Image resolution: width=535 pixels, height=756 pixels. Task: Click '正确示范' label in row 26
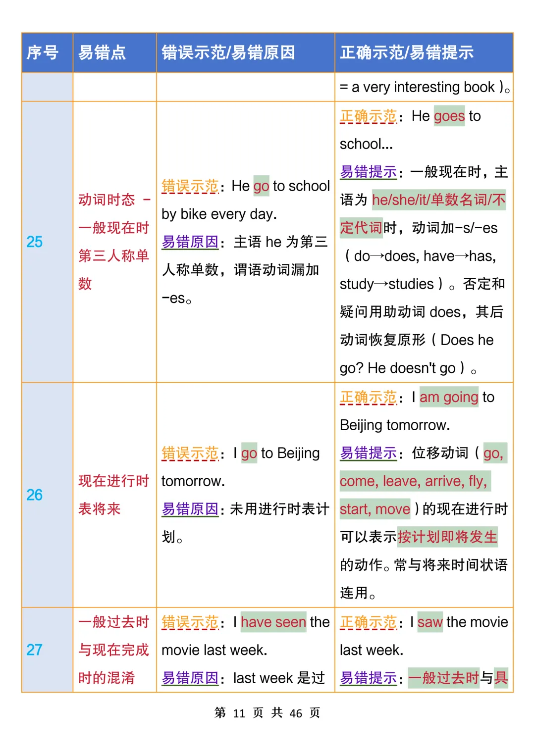point(369,397)
